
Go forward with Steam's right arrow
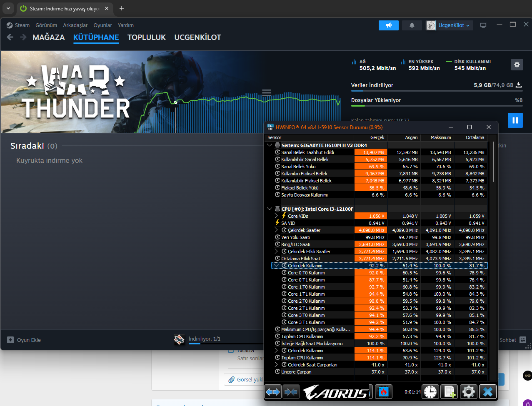pos(23,37)
